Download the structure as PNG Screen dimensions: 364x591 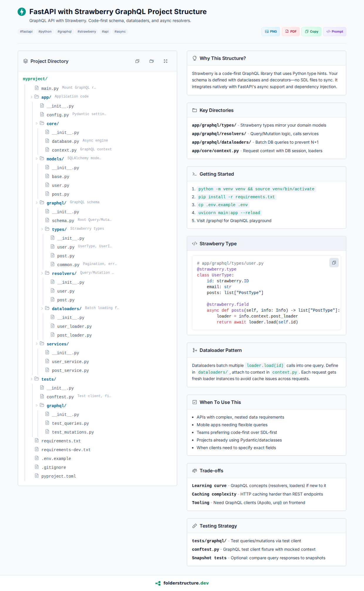click(x=271, y=31)
